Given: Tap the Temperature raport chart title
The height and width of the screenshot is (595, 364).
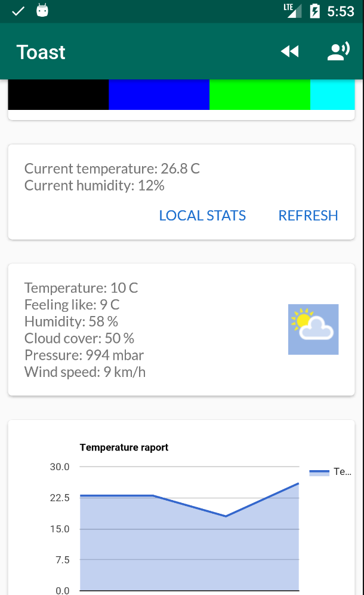Looking at the screenshot, I should [x=124, y=447].
